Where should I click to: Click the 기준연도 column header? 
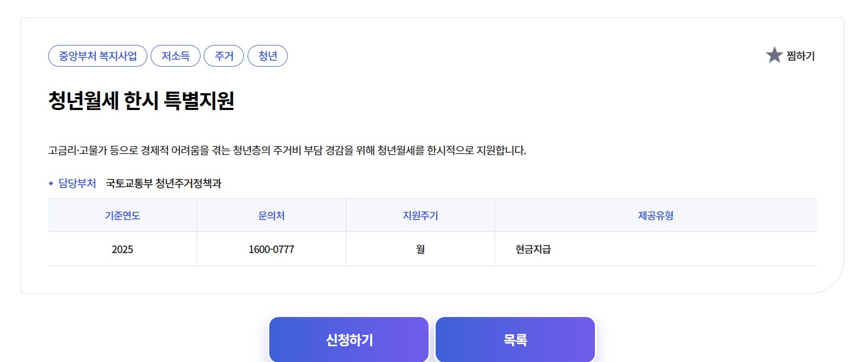pyautogui.click(x=122, y=215)
